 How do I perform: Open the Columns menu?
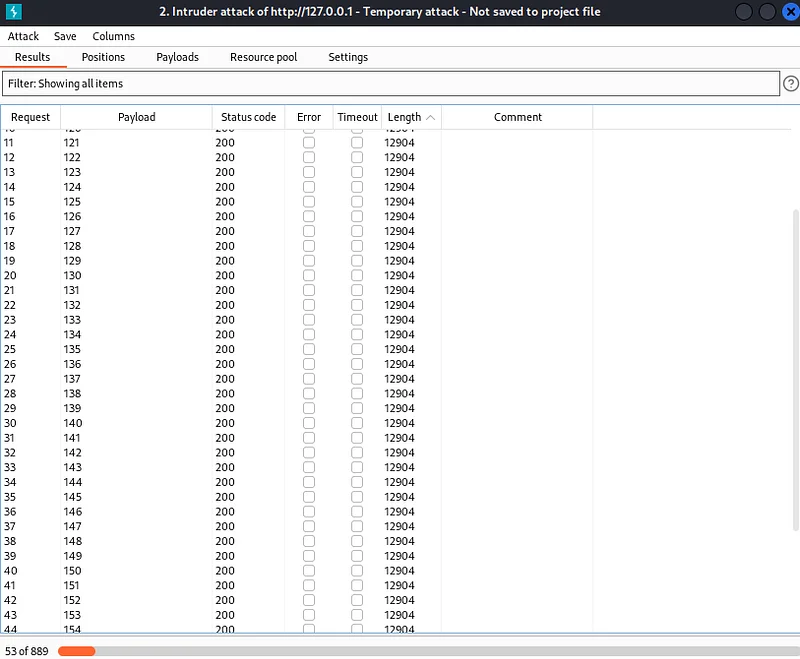[113, 36]
